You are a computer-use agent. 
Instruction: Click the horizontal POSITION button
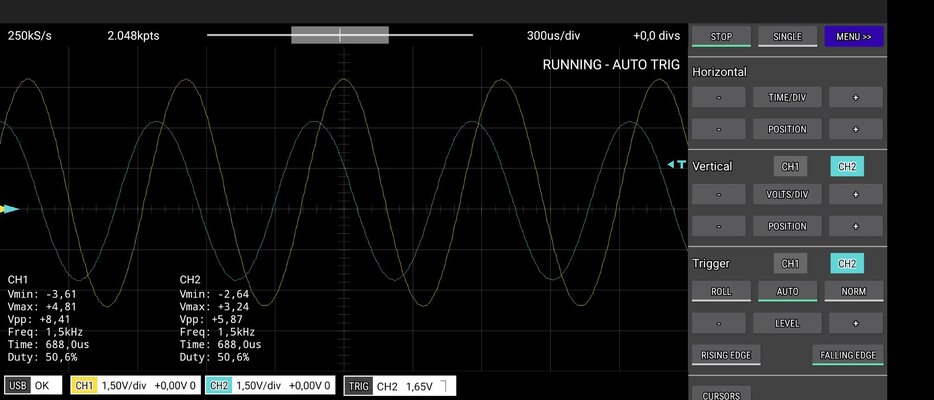(x=787, y=129)
